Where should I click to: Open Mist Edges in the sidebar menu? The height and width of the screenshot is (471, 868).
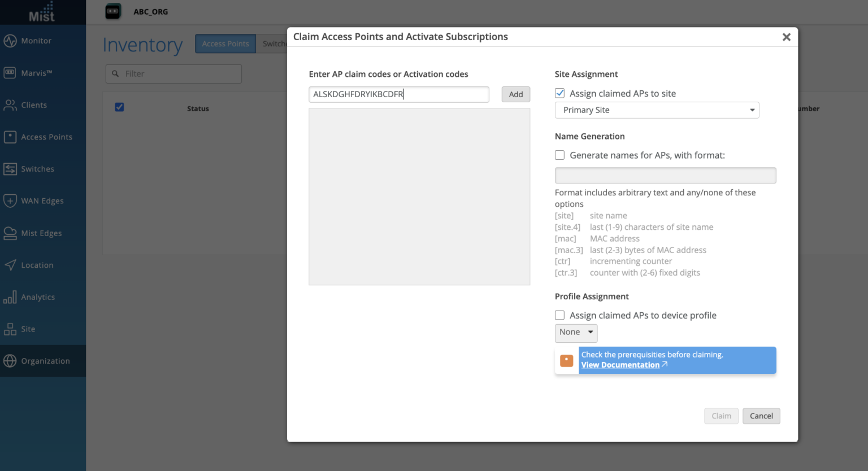click(x=41, y=233)
